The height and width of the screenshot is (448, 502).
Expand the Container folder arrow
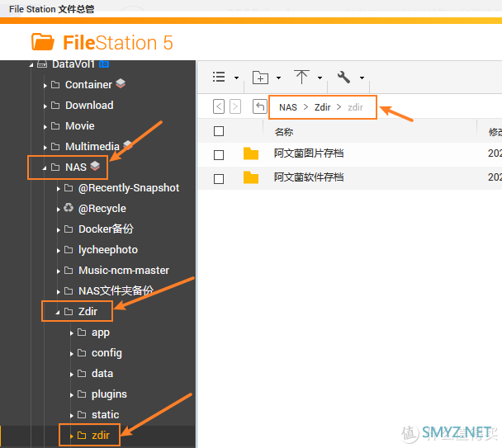(x=45, y=86)
